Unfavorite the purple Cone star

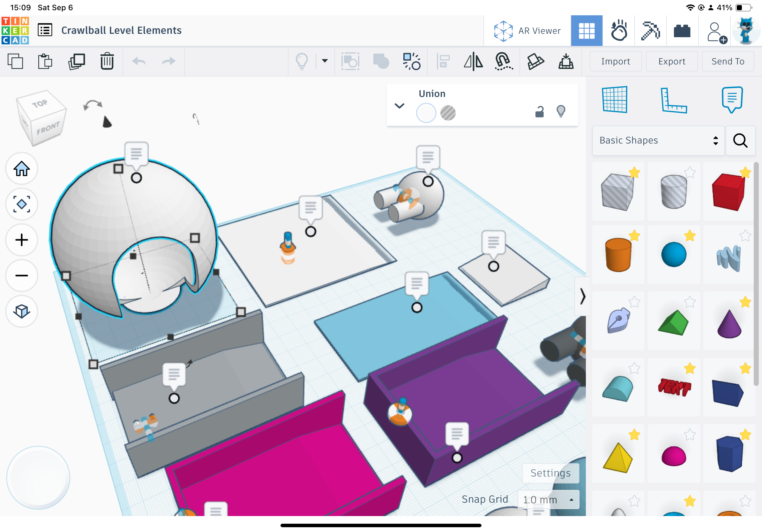[x=745, y=302]
